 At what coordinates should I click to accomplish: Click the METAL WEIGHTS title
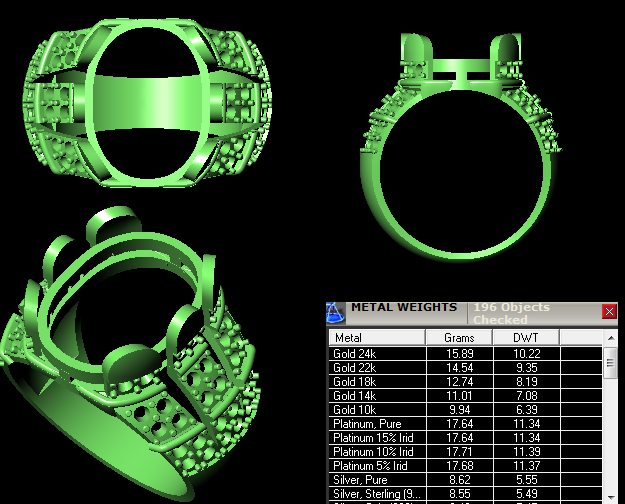pyautogui.click(x=404, y=307)
